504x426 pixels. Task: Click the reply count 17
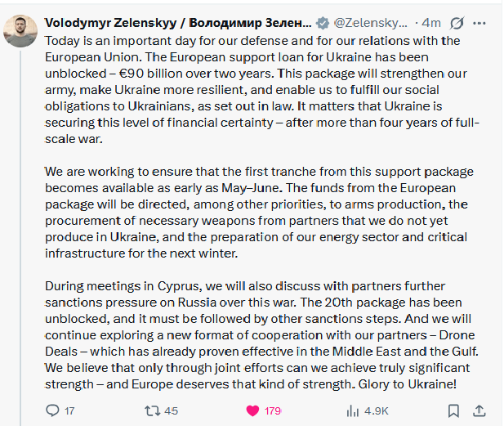point(69,410)
